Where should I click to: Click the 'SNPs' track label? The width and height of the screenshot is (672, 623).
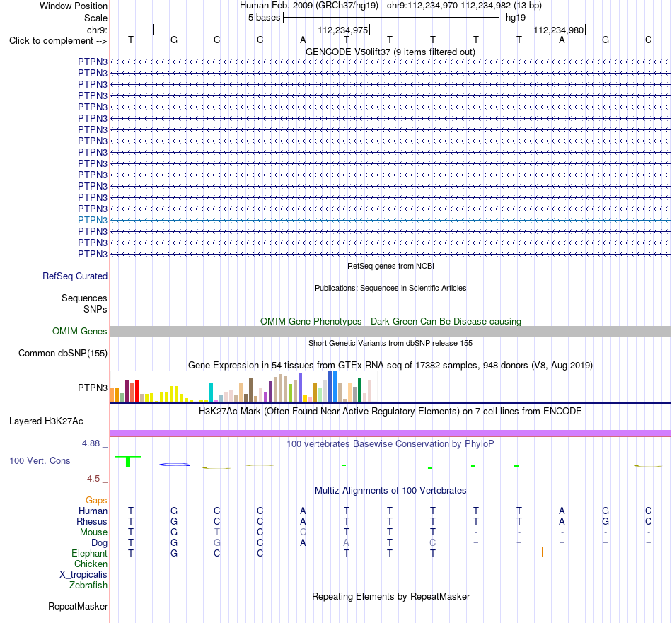click(x=95, y=309)
